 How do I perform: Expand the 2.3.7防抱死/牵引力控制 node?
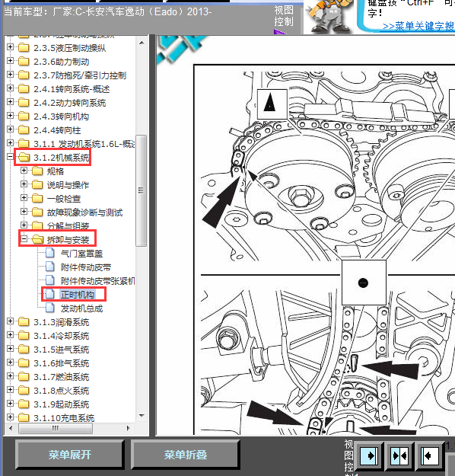pyautogui.click(x=11, y=75)
